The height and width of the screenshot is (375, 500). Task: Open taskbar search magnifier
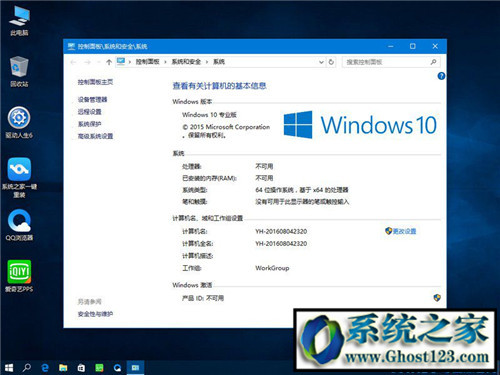point(27,368)
